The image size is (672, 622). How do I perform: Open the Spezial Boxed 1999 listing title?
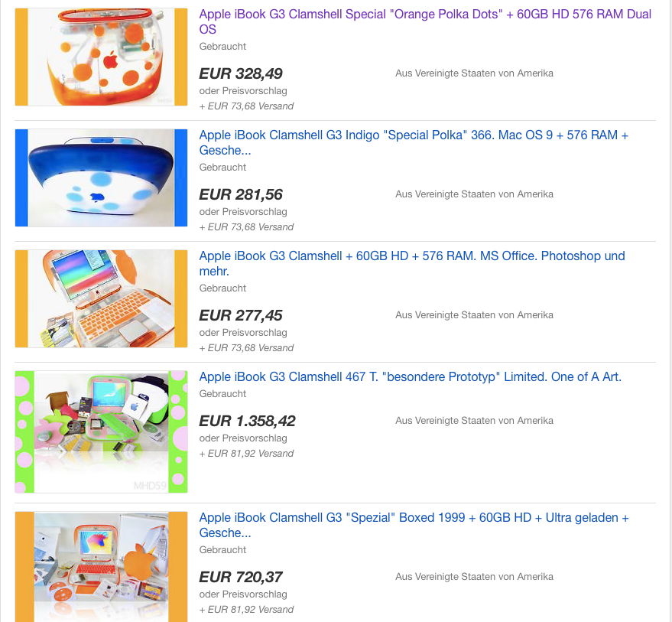(x=414, y=525)
